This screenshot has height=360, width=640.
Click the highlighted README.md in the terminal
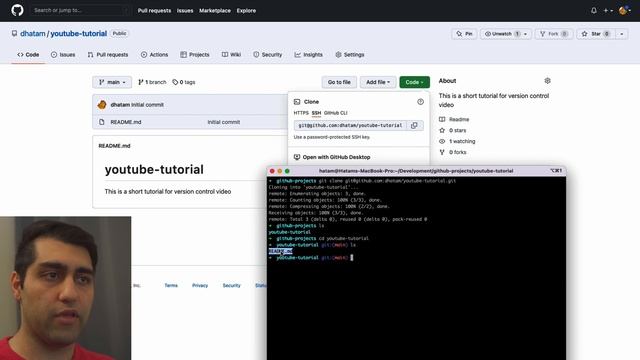tap(280, 251)
